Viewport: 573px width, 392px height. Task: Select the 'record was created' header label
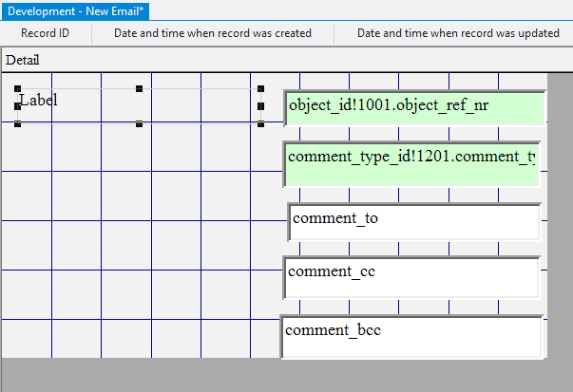[x=213, y=33]
